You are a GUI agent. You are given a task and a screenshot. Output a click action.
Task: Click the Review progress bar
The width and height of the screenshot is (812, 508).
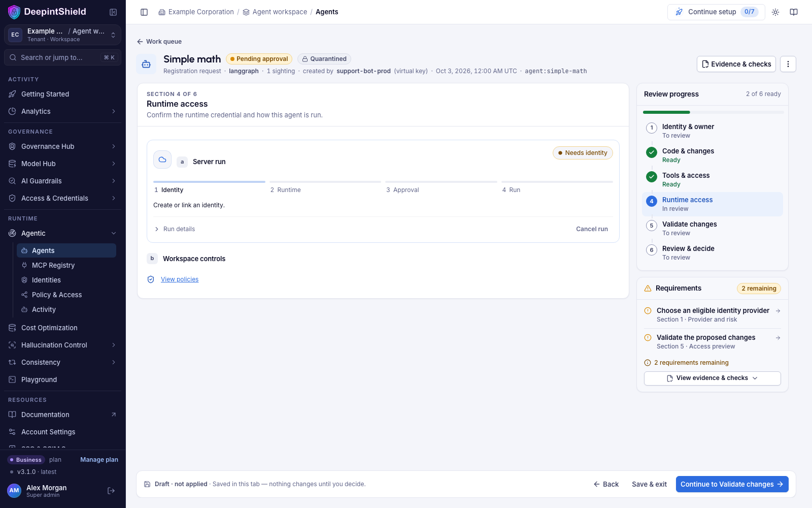coord(713,112)
